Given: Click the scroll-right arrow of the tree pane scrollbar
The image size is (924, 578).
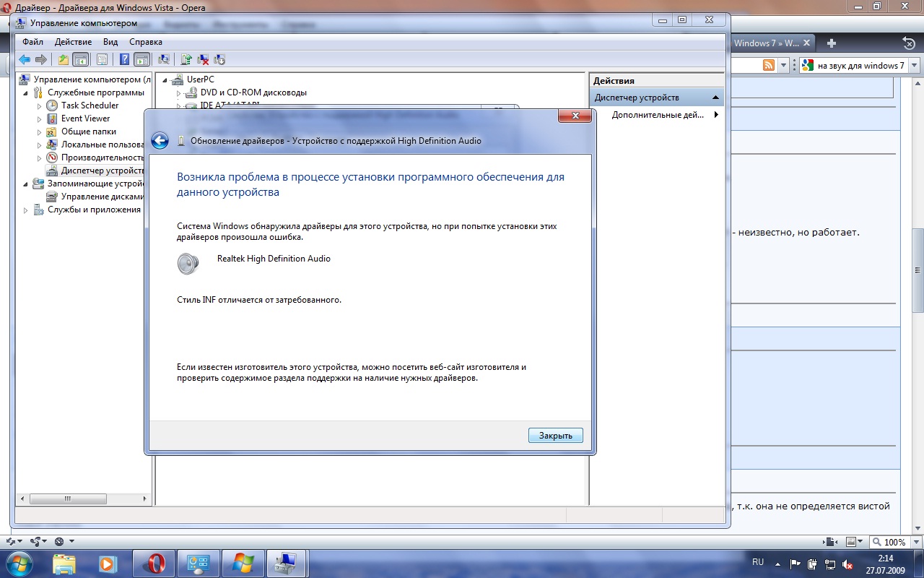Looking at the screenshot, I should click(144, 499).
